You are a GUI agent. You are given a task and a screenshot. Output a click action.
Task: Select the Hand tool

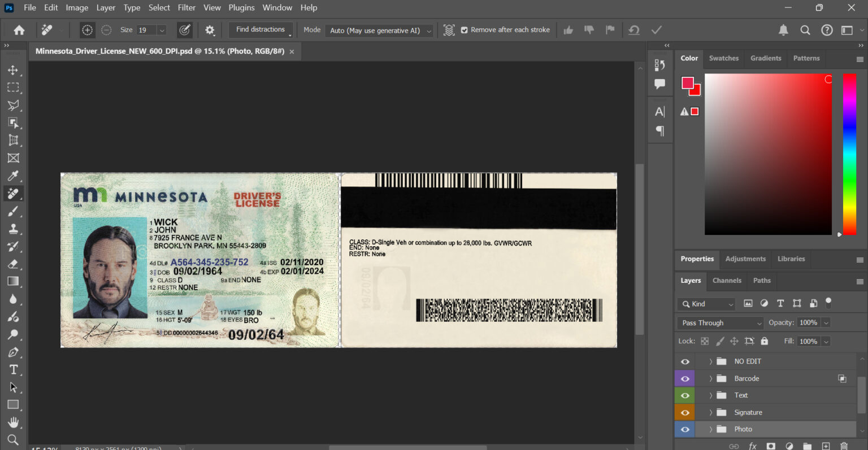point(13,422)
